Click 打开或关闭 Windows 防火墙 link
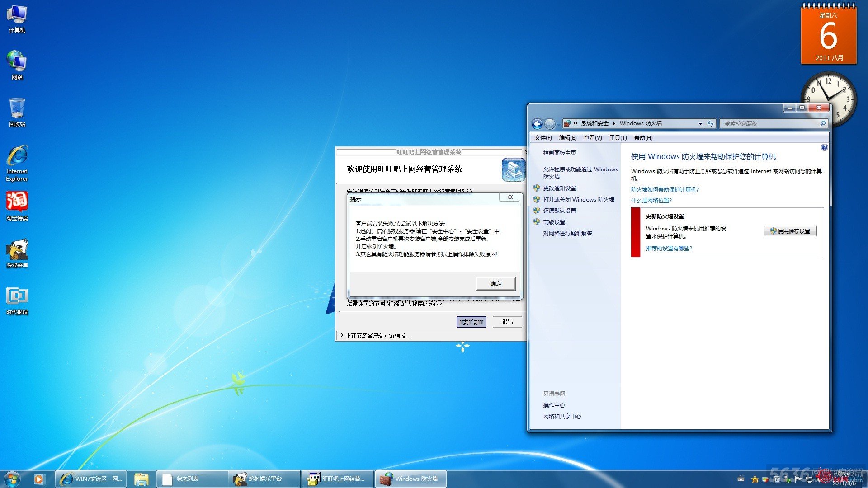 click(579, 200)
